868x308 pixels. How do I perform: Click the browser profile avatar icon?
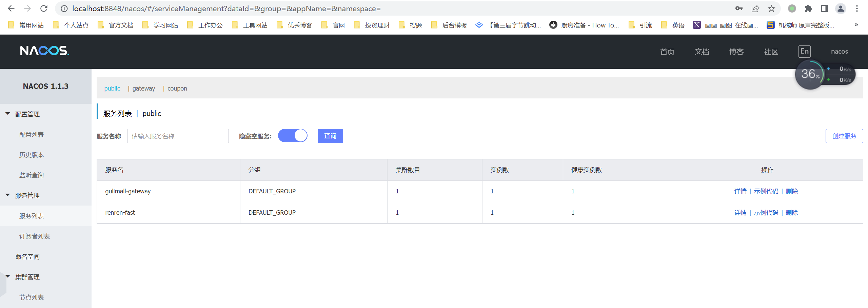[x=841, y=8]
